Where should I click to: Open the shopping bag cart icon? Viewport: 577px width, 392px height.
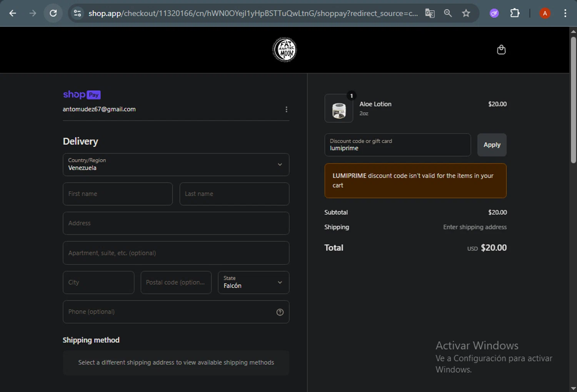[501, 50]
